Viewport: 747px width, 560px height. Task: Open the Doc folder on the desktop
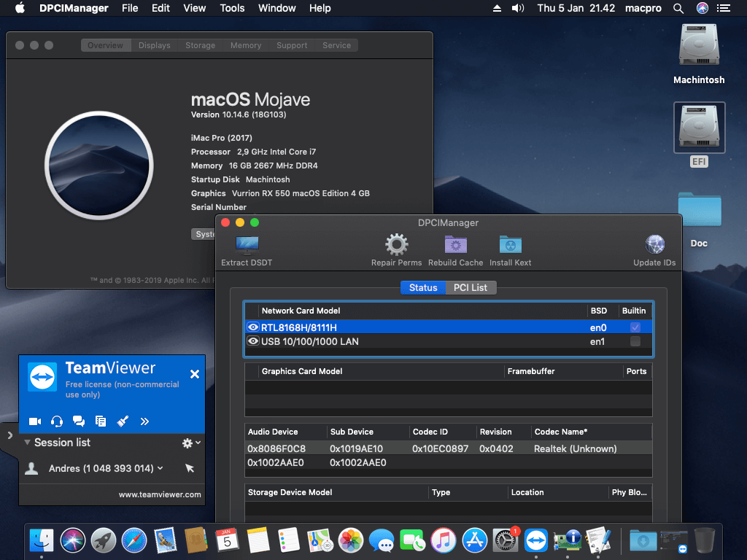point(700,209)
